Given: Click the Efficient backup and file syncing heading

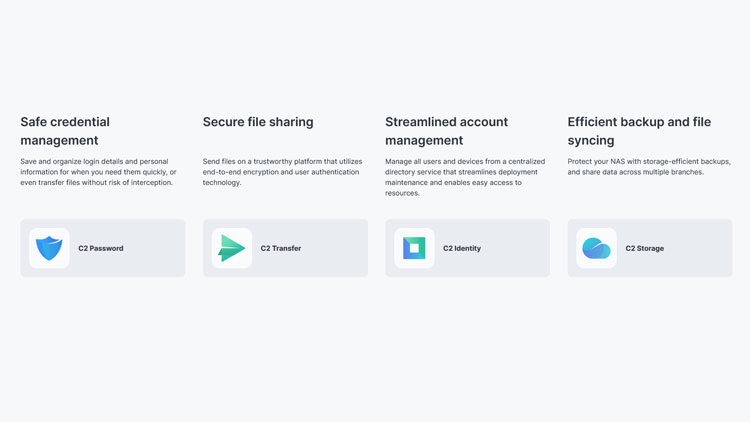Looking at the screenshot, I should click(x=639, y=131).
